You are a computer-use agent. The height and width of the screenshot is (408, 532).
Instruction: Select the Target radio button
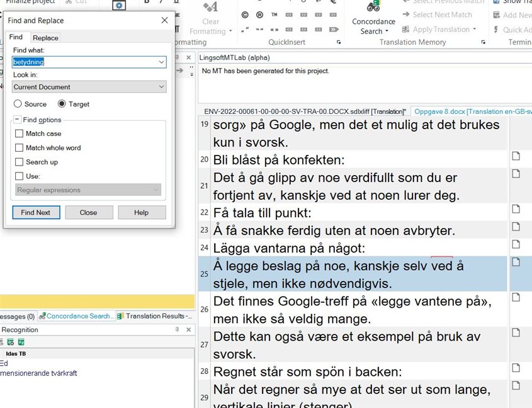tap(62, 104)
